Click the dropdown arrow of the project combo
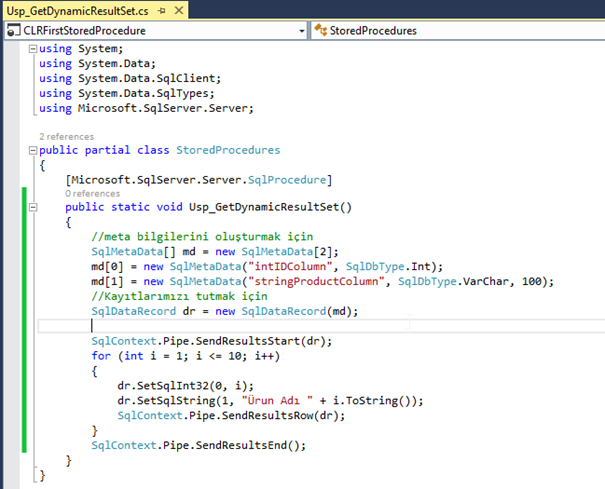 (x=302, y=31)
